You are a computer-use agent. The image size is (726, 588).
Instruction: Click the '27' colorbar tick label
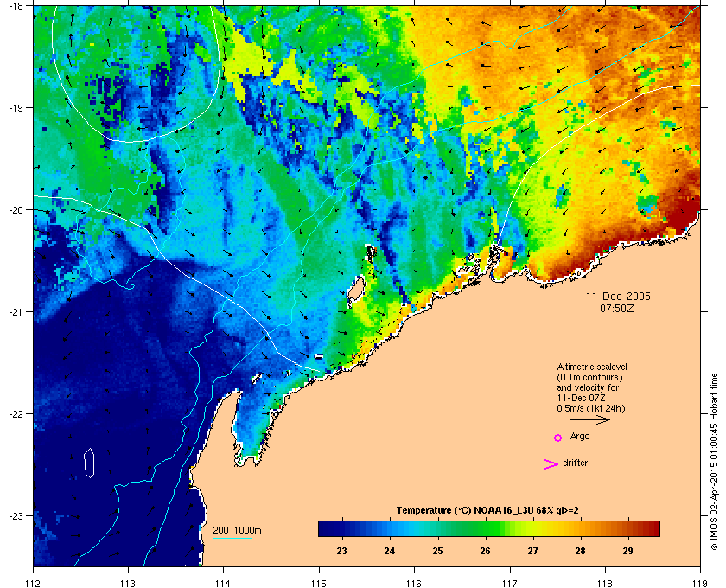tap(533, 551)
